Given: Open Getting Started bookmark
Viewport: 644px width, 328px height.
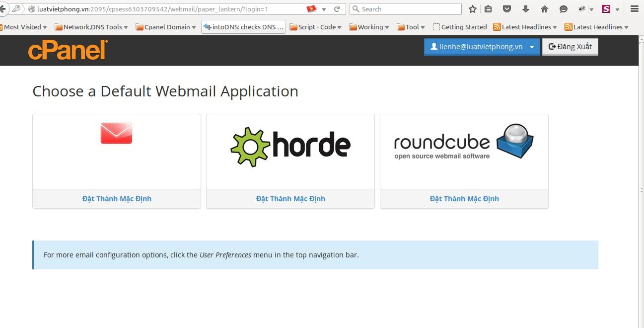Looking at the screenshot, I should (460, 27).
